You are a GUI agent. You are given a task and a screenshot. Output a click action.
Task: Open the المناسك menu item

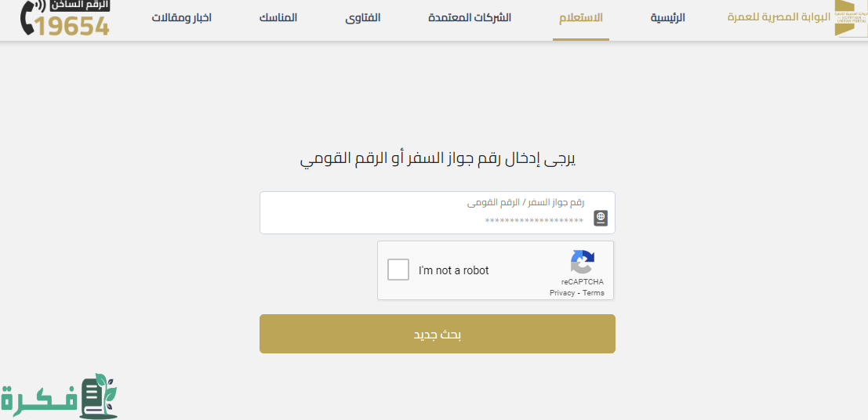click(278, 18)
